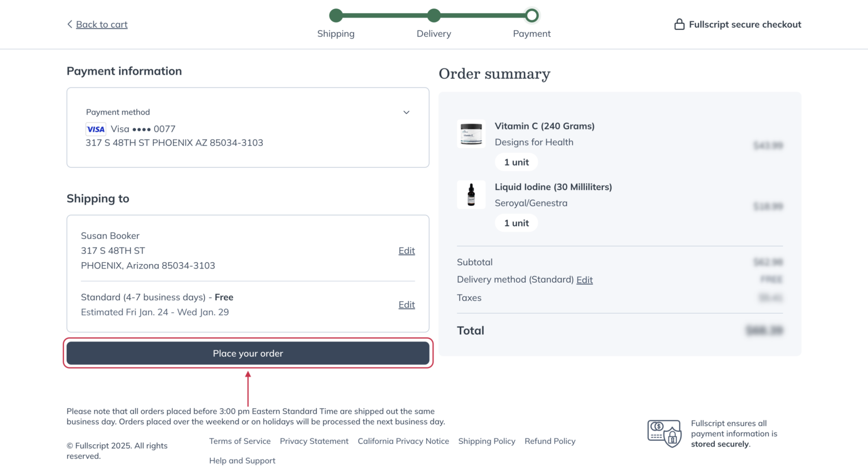Place your order
The height and width of the screenshot is (472, 868).
248,353
